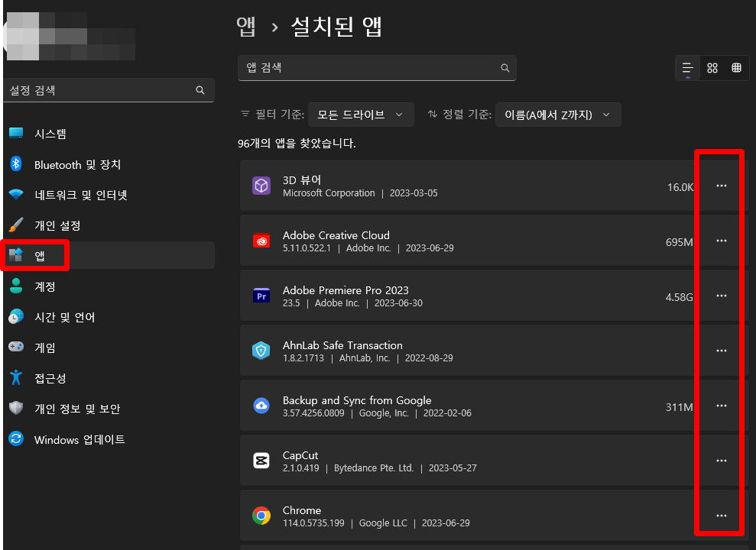Screen dimensions: 756x550
Task: Click the Chrome app icon
Action: 261,516
